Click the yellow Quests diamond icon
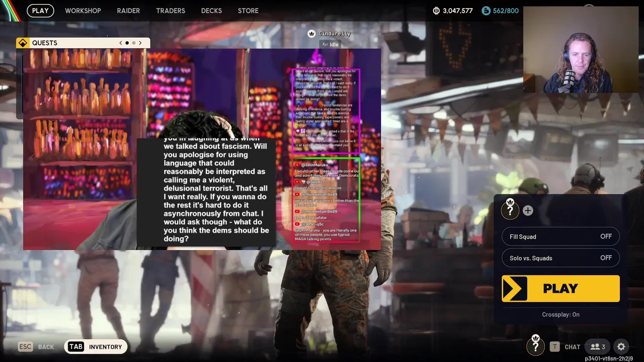This screenshot has width=644, height=362. click(x=23, y=43)
